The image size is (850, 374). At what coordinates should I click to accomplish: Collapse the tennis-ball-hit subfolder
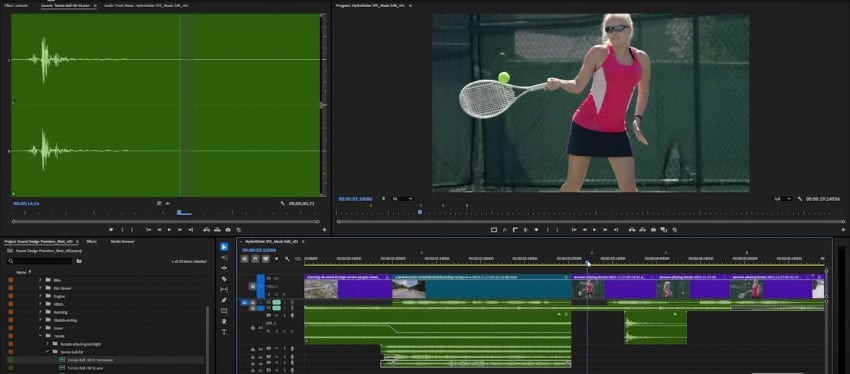pyautogui.click(x=47, y=352)
